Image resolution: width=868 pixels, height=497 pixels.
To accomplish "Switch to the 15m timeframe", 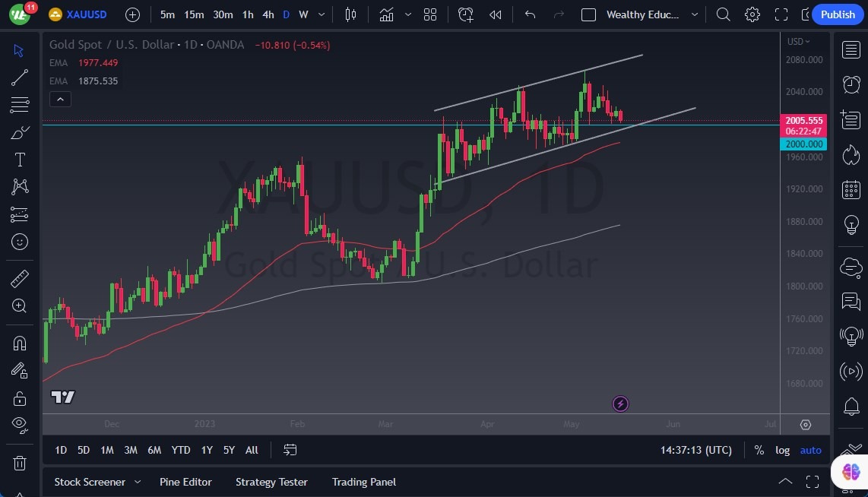I will [x=194, y=14].
